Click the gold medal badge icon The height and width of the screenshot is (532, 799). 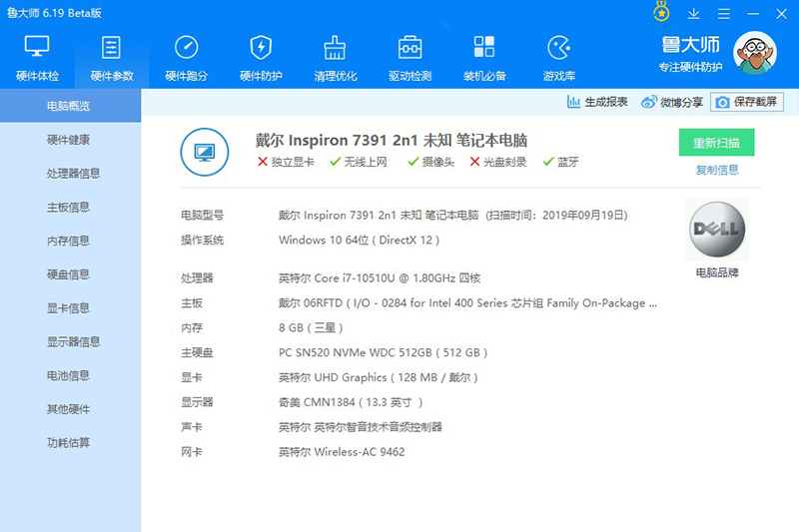tap(661, 12)
